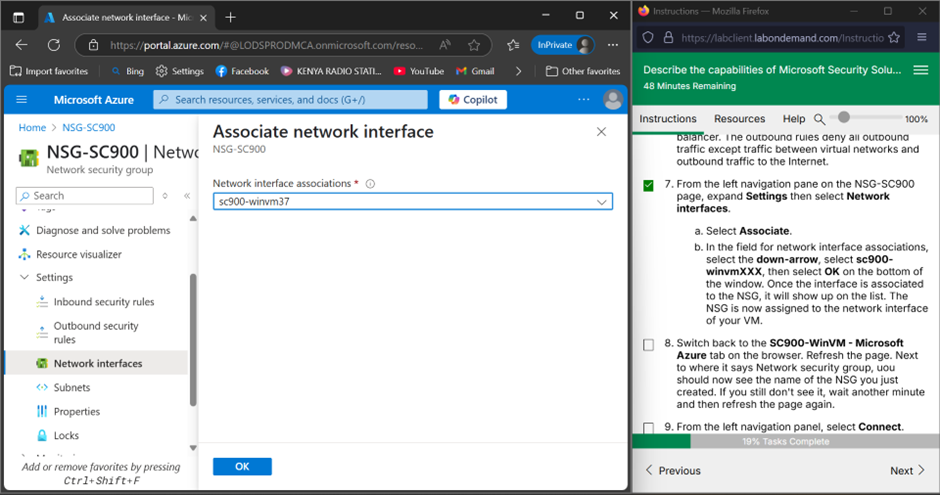Add page to favorites star icon
Screen dimensions: 940x495
[x=513, y=45]
